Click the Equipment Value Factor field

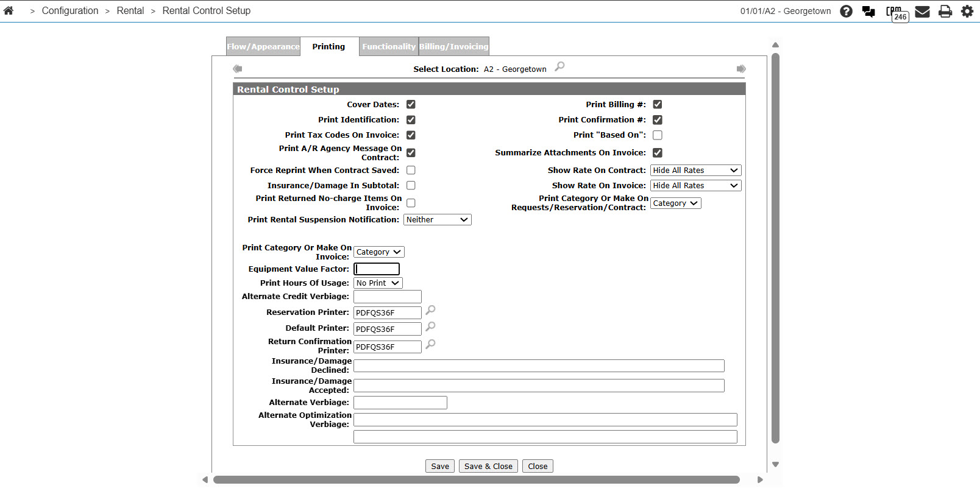coord(377,269)
